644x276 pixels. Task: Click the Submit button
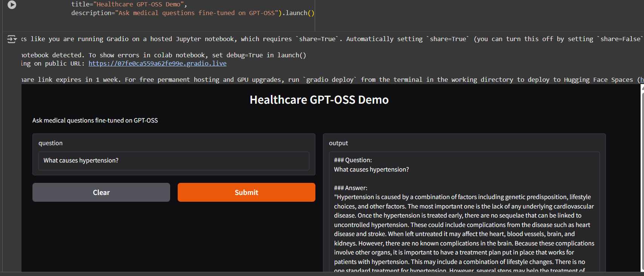(x=246, y=192)
